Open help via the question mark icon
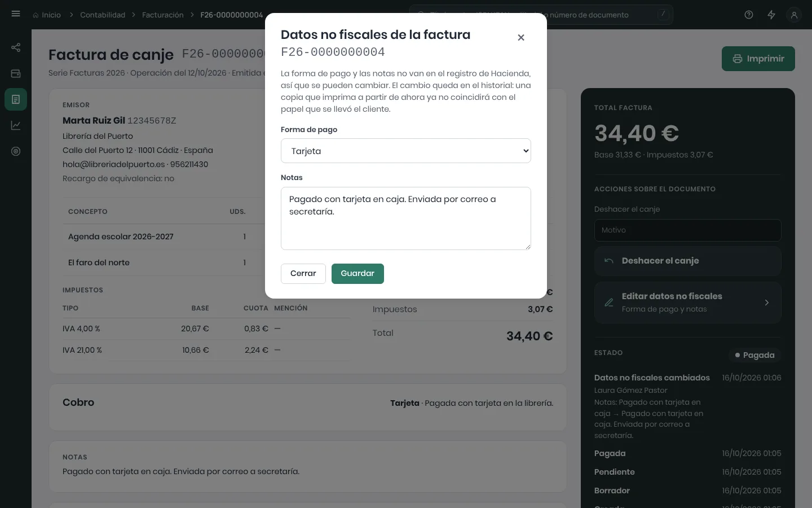812x508 pixels. click(749, 15)
